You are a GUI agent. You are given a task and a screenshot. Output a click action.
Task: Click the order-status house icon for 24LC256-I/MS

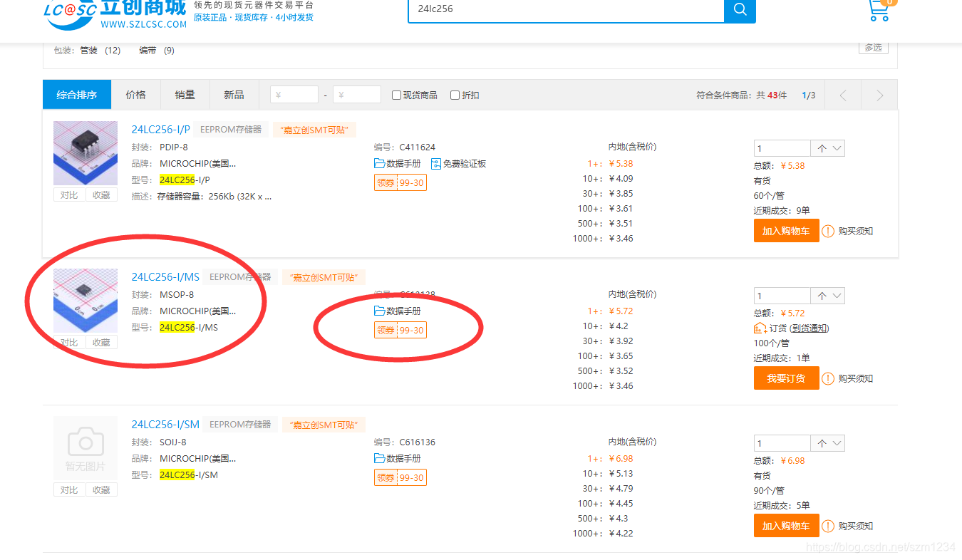coord(760,328)
